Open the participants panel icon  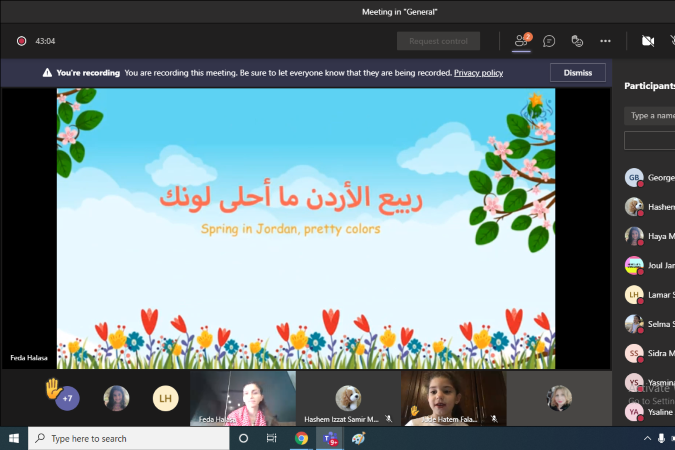(x=521, y=41)
